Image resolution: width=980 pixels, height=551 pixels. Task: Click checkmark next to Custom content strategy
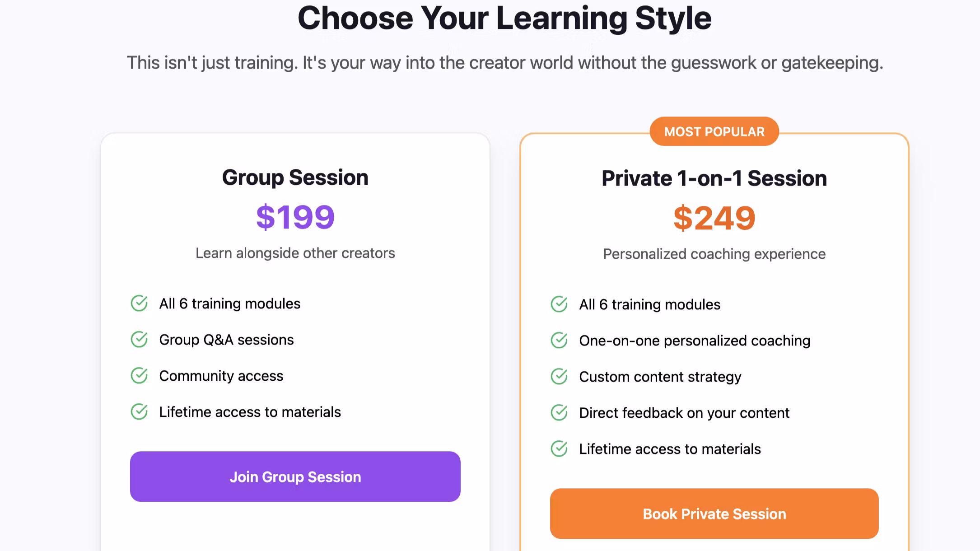tap(559, 377)
